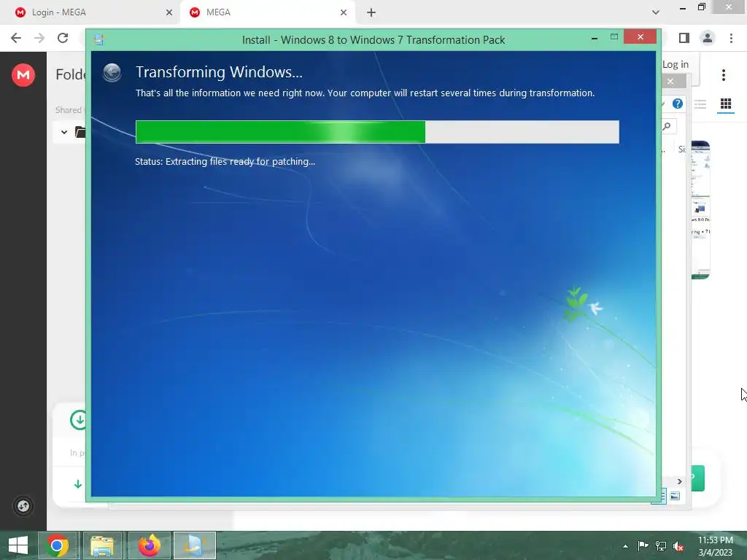Screen dimensions: 747x560
Task: Reload the MEGA page
Action: (63, 38)
